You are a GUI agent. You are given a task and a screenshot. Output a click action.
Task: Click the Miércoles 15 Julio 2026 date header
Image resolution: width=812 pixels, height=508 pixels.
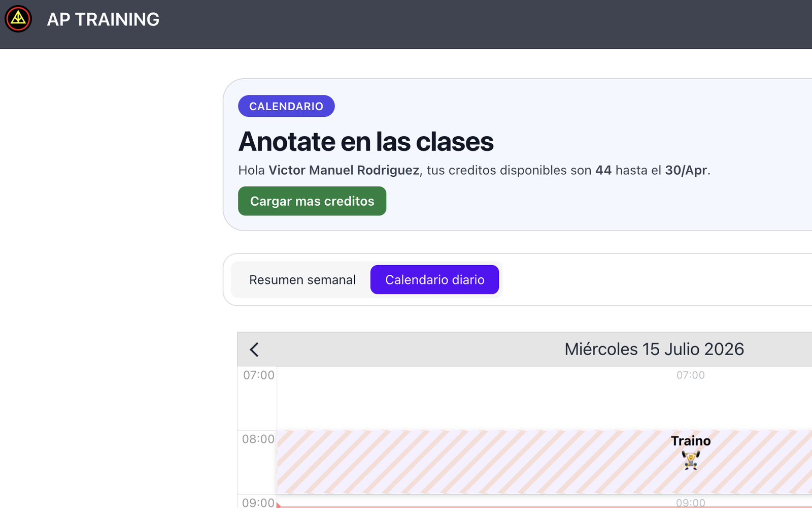(x=654, y=349)
